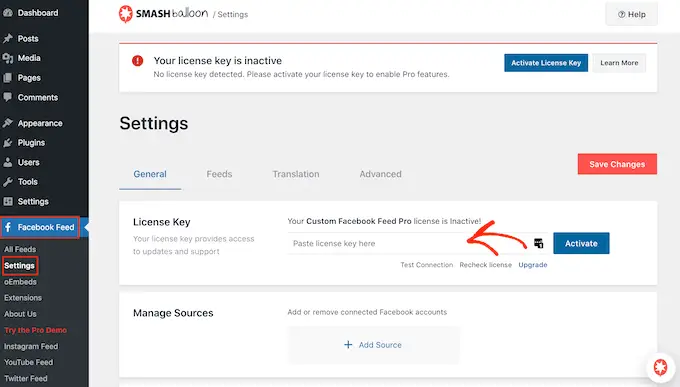Click the Users person icon
The height and width of the screenshot is (387, 680).
7,162
